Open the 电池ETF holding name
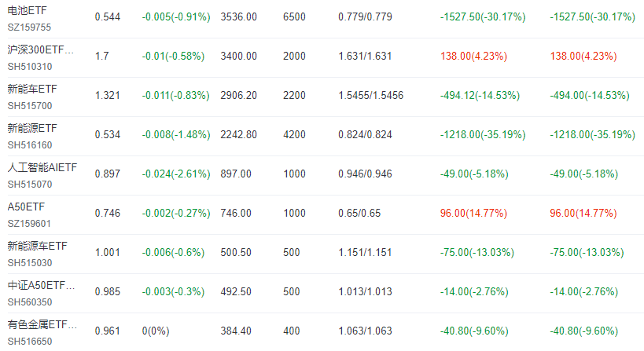Viewport: 644px width, 351px height. point(27,10)
